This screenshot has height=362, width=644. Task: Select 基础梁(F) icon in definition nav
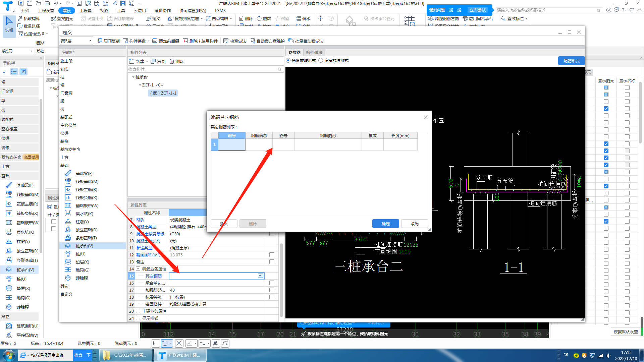tap(68, 173)
